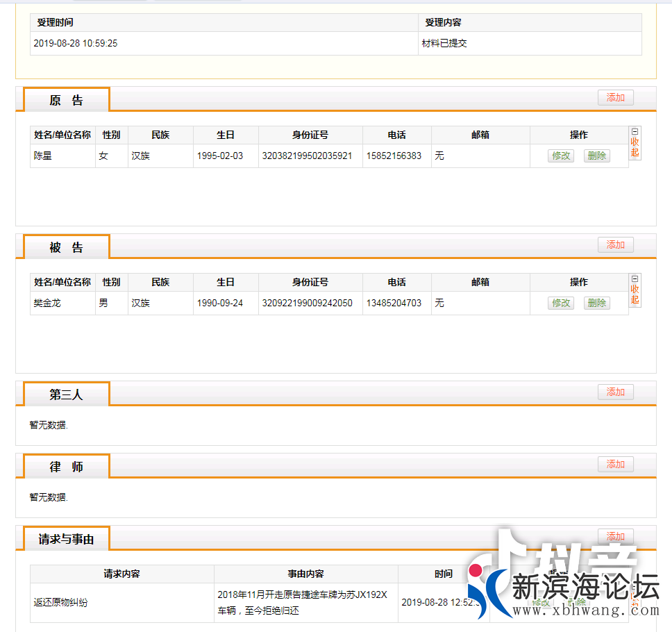Image resolution: width=672 pixels, height=632 pixels.
Task: Modify plaintiff 陈星's record with 修改
Action: click(x=561, y=156)
